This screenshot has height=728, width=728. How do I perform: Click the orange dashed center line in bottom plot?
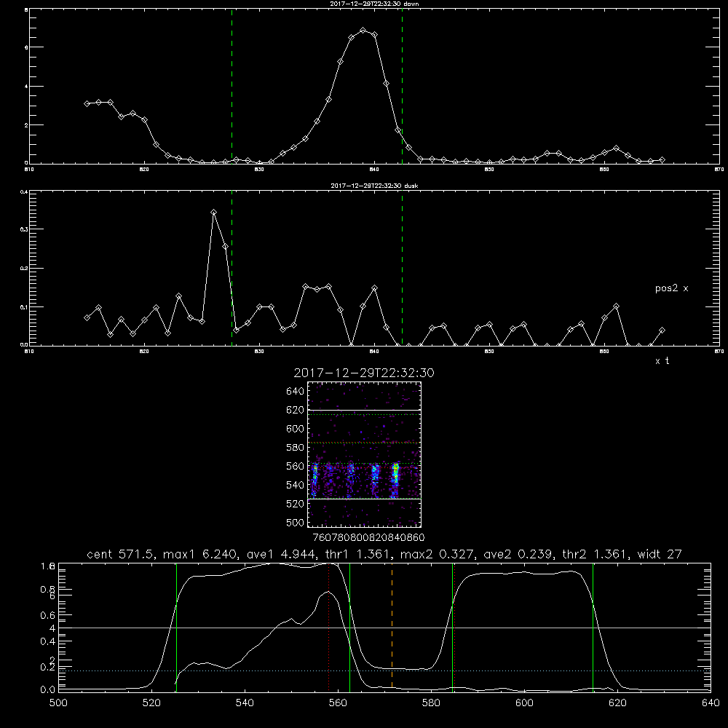pyautogui.click(x=392, y=627)
